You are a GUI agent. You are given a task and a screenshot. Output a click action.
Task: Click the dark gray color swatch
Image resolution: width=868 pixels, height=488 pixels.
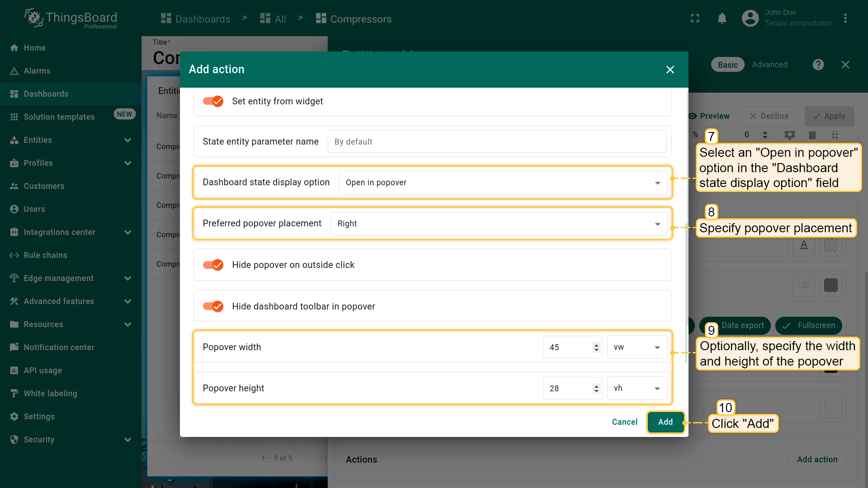tap(830, 285)
